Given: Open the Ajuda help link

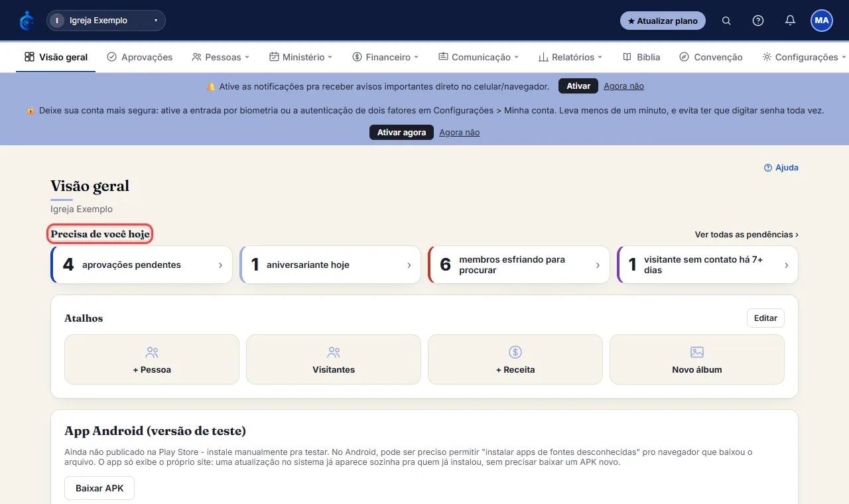Looking at the screenshot, I should coord(781,168).
